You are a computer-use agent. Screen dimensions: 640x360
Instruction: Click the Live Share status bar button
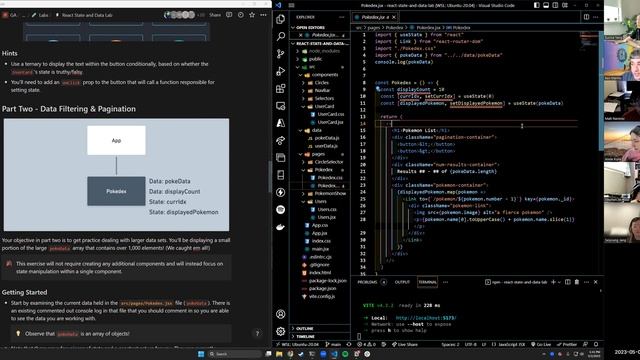[x=405, y=344]
